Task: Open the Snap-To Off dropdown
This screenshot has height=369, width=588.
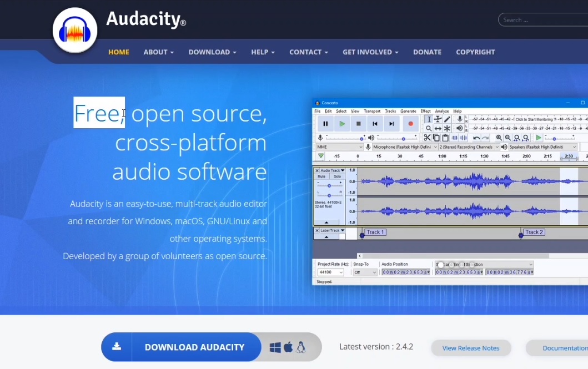Action: pyautogui.click(x=365, y=272)
